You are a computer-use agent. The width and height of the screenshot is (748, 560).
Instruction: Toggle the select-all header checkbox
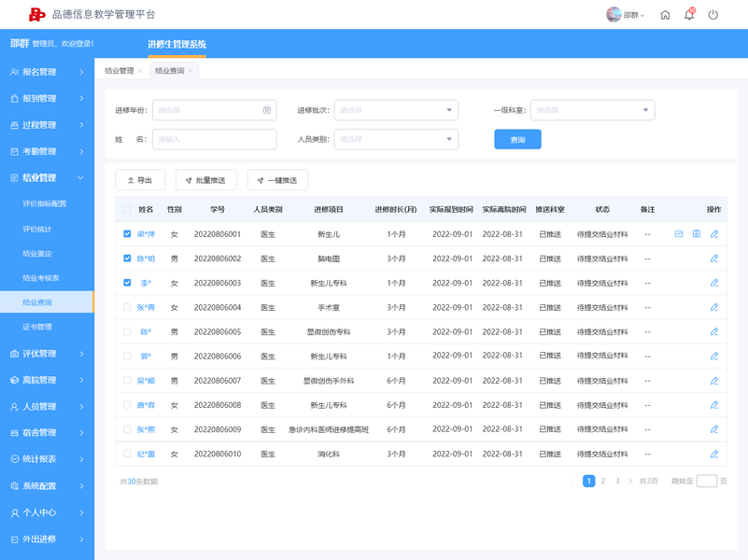click(x=127, y=209)
